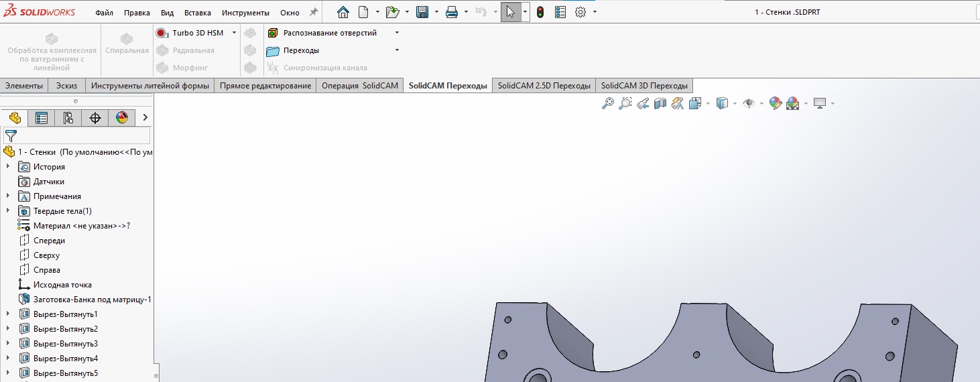Open dropdown beside Select cursor tool
This screenshot has height=382, width=980.
tap(525, 12)
